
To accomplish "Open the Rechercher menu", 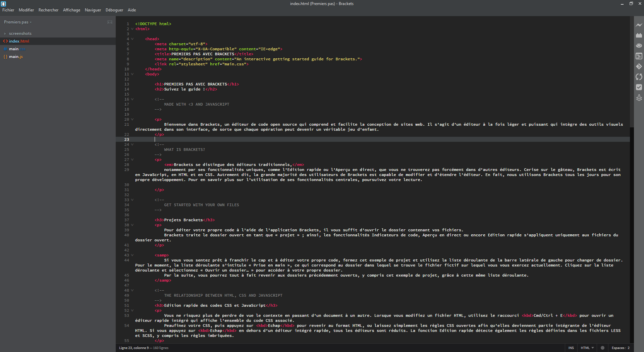I will tap(48, 10).
